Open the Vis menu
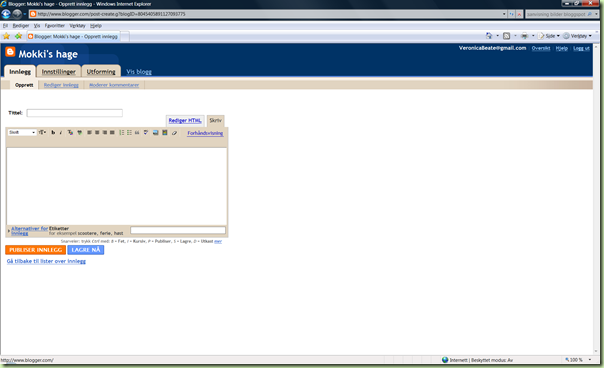 click(x=37, y=26)
